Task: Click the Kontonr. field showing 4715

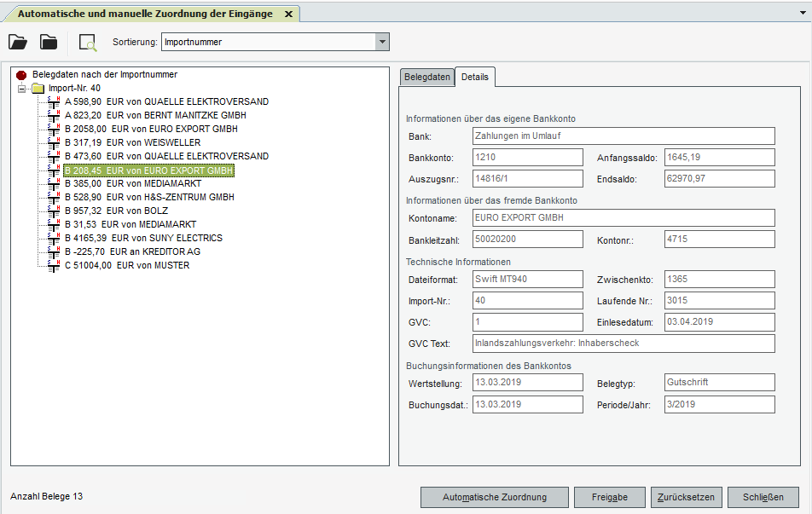Action: point(720,240)
